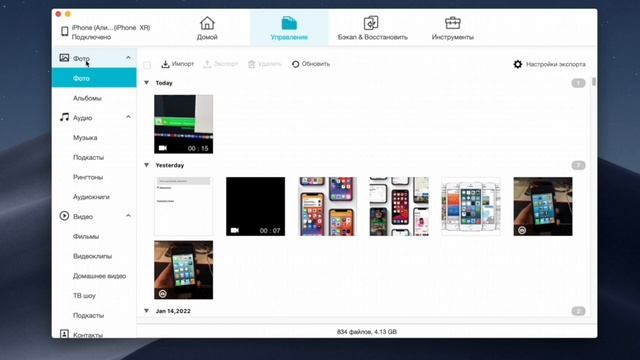Open Подкасты under Видео
This screenshot has height=360, width=640.
(88, 316)
